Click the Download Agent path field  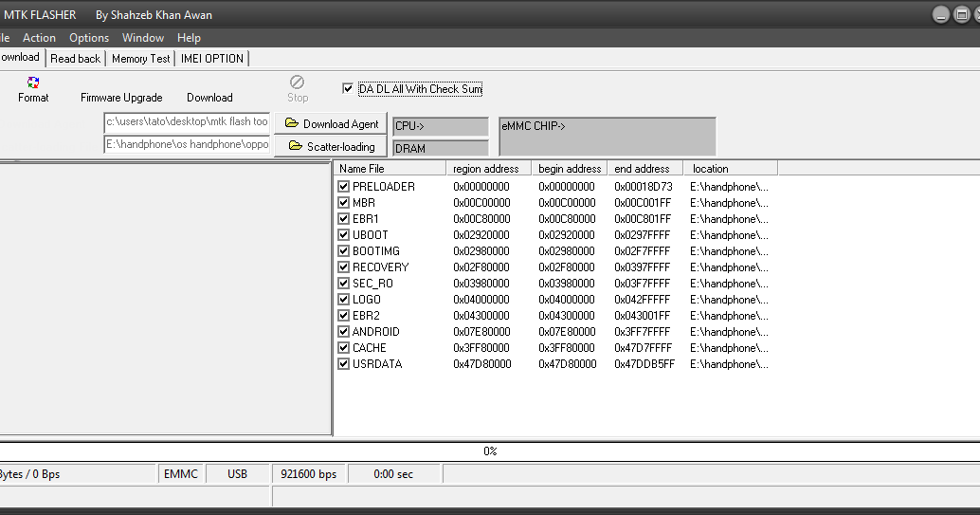(187, 122)
